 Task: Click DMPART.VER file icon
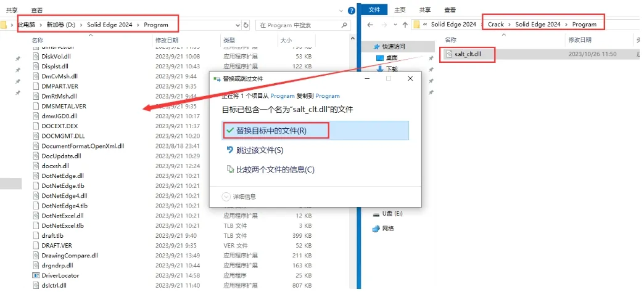point(36,86)
